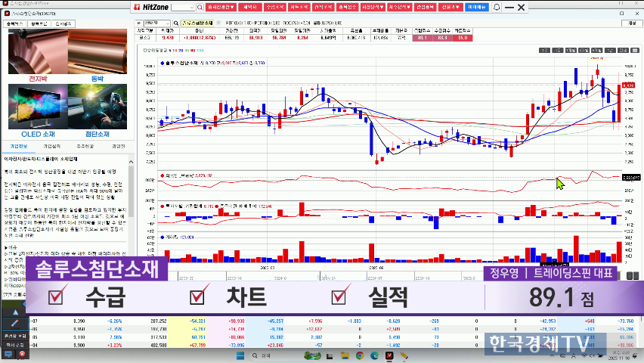This screenshot has width=644, height=363.
Task: Toggle the 실적 checkbox
Action: tap(339, 296)
